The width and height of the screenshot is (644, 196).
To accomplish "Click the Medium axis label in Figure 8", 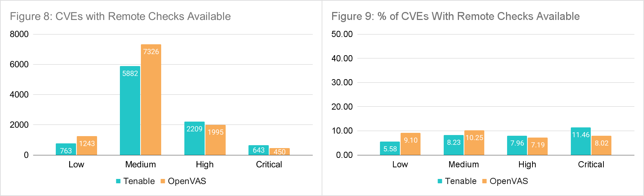I will [x=141, y=164].
